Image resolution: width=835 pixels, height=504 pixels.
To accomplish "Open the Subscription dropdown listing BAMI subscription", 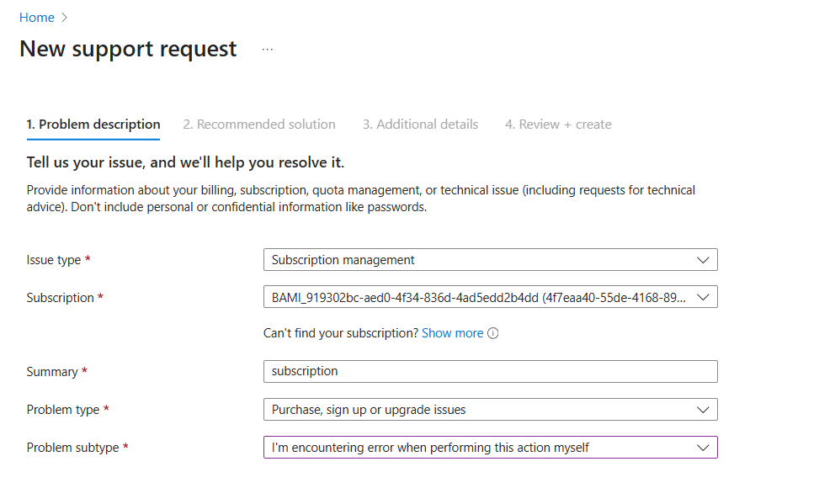I will point(488,297).
